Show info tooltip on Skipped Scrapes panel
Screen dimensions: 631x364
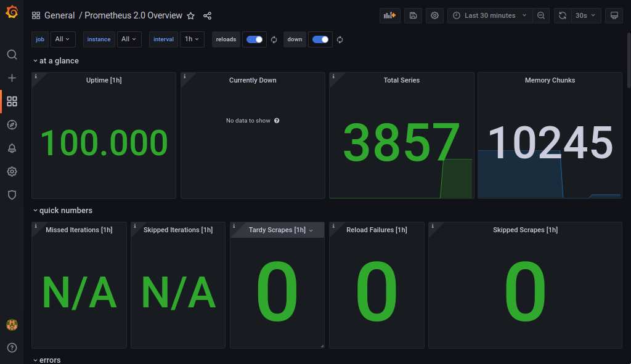[433, 226]
